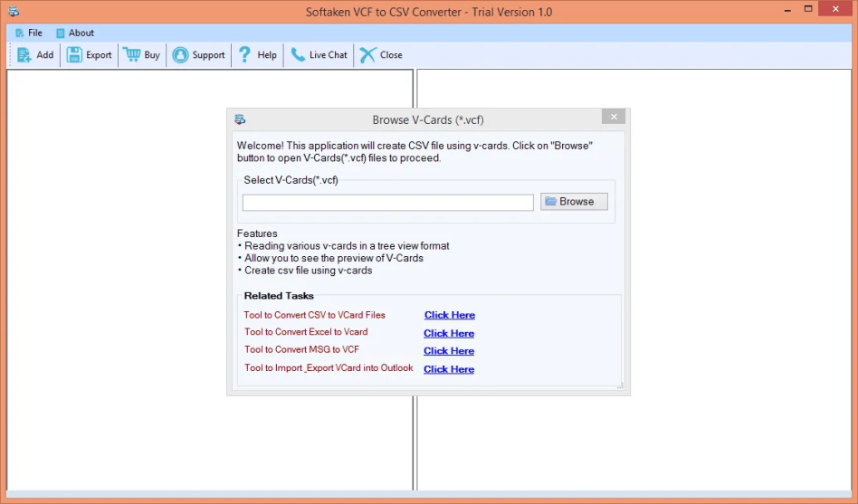Minimize the Softaken converter window
This screenshot has height=504, width=858.
(787, 10)
